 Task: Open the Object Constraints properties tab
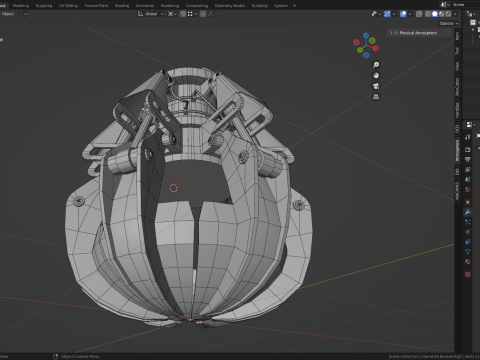point(468,242)
